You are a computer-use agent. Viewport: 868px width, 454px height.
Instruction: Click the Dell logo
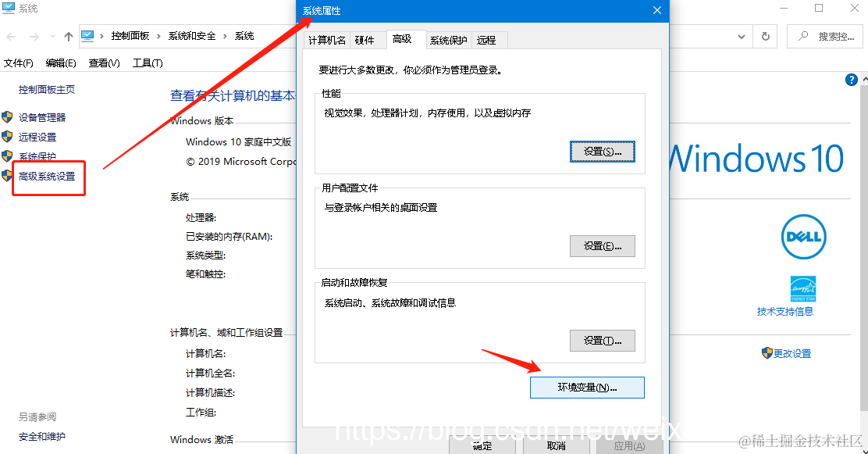click(803, 237)
